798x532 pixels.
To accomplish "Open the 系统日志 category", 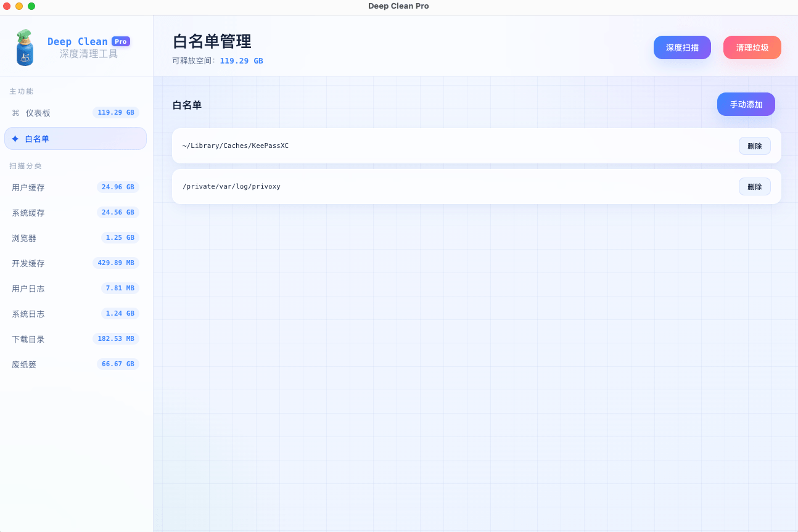I will pyautogui.click(x=75, y=314).
